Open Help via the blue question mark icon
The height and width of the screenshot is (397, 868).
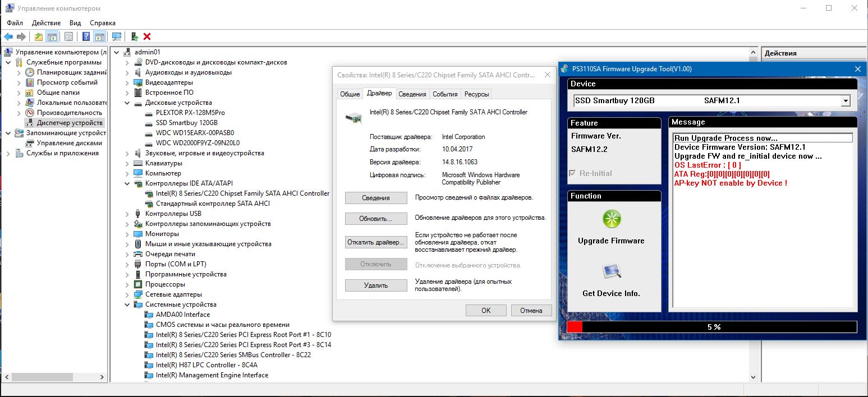[86, 36]
